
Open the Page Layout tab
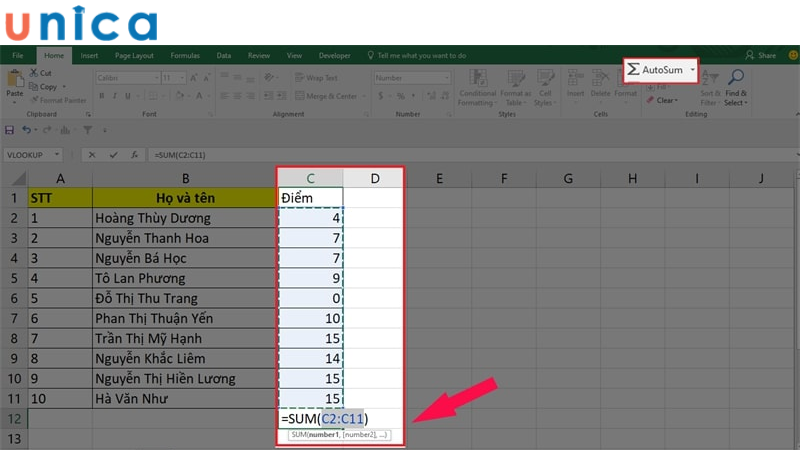point(134,56)
